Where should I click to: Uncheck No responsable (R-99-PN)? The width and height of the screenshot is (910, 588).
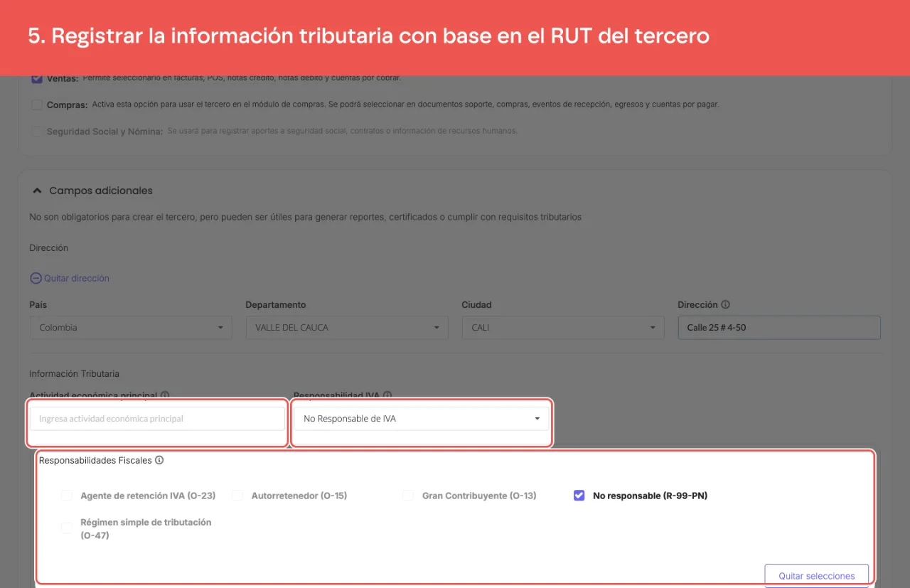tap(579, 496)
